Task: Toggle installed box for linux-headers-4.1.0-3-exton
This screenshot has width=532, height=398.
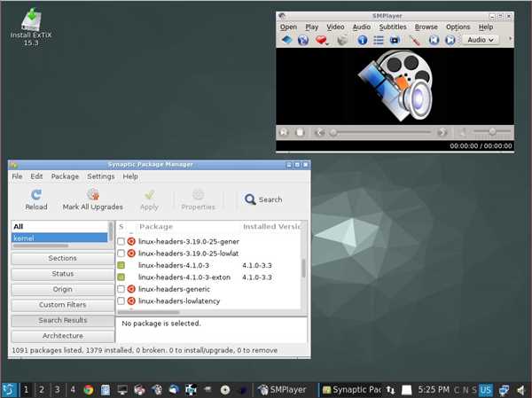Action: pos(121,277)
